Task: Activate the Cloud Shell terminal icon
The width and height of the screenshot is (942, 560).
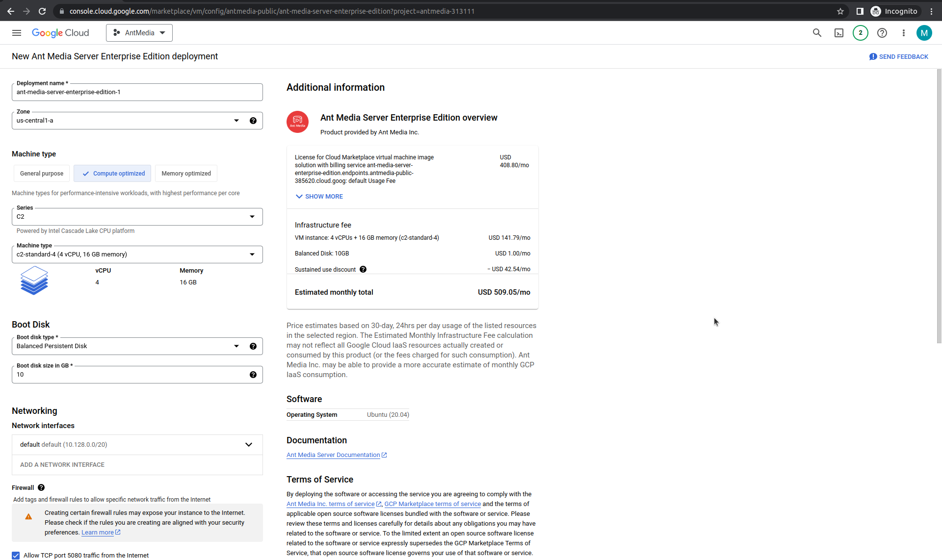Action: 839,33
